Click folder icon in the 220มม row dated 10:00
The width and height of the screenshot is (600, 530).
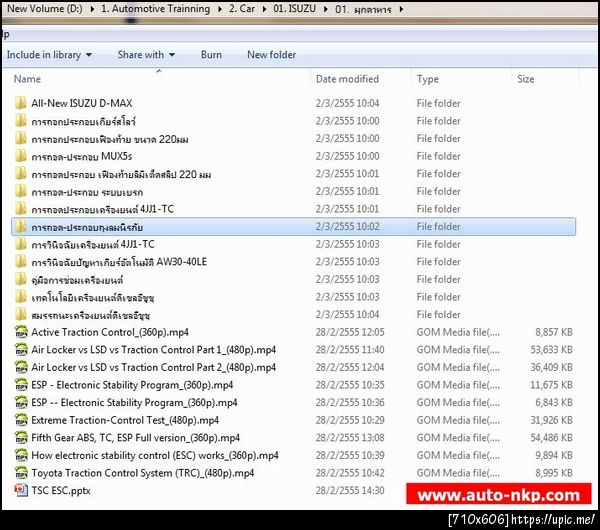coord(21,138)
